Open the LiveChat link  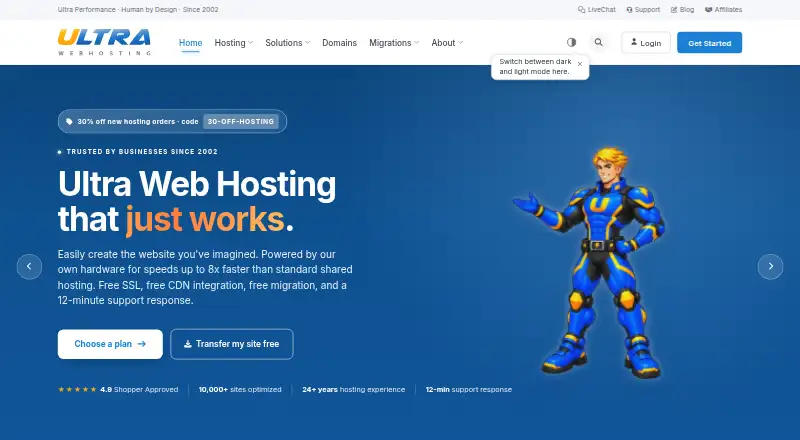pyautogui.click(x=596, y=10)
